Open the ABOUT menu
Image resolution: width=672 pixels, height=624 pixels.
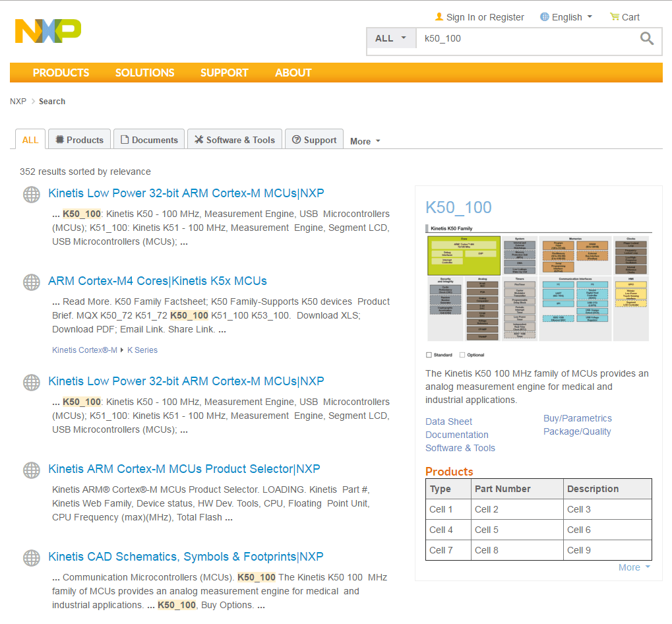coord(293,73)
